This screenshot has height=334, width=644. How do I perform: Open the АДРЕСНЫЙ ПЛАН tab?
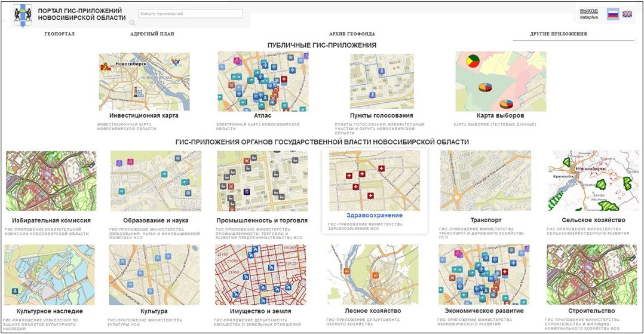(x=152, y=34)
